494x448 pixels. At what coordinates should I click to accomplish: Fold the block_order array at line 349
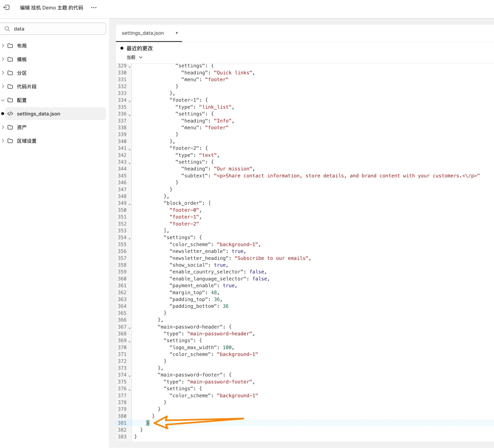[x=130, y=204]
